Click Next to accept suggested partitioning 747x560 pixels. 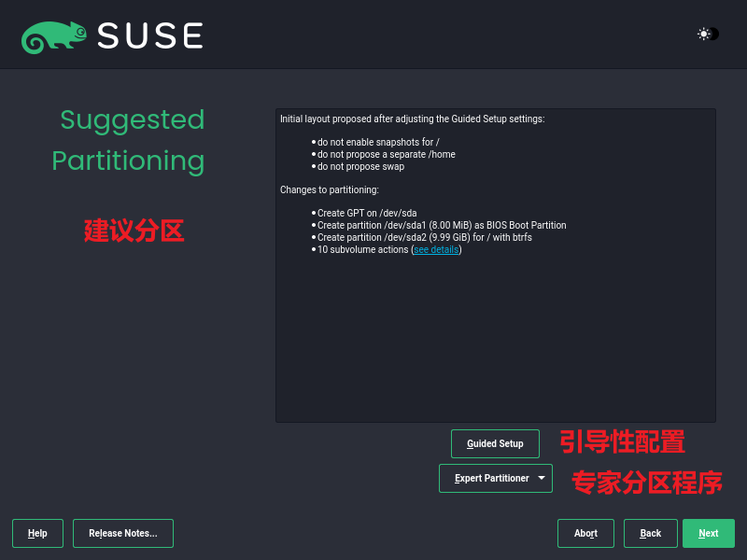708,533
